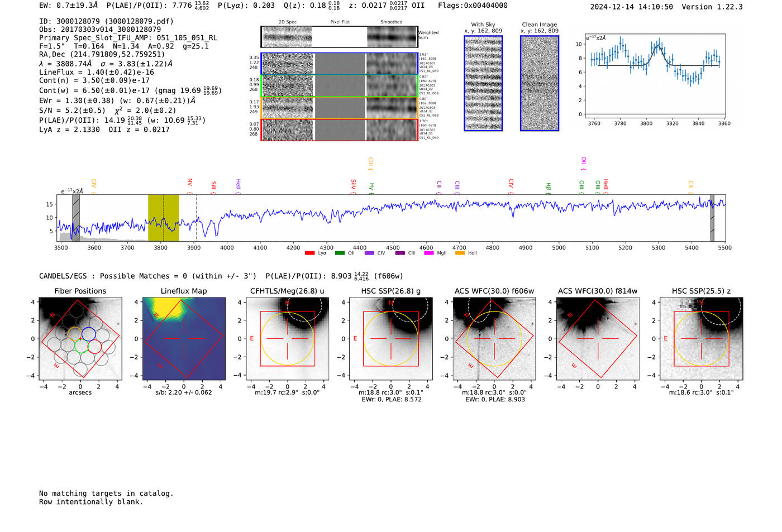This screenshot has height=532, width=782.
Task: Click the Primary Spec_Slot_IFU_AMP line
Action: click(128, 38)
